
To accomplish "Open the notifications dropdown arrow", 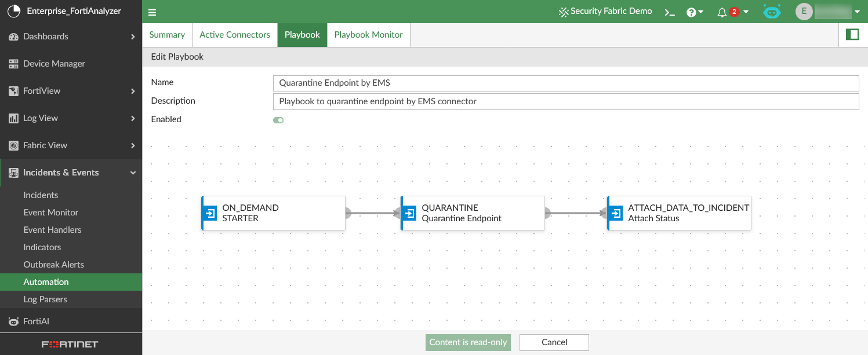I will pyautogui.click(x=746, y=12).
